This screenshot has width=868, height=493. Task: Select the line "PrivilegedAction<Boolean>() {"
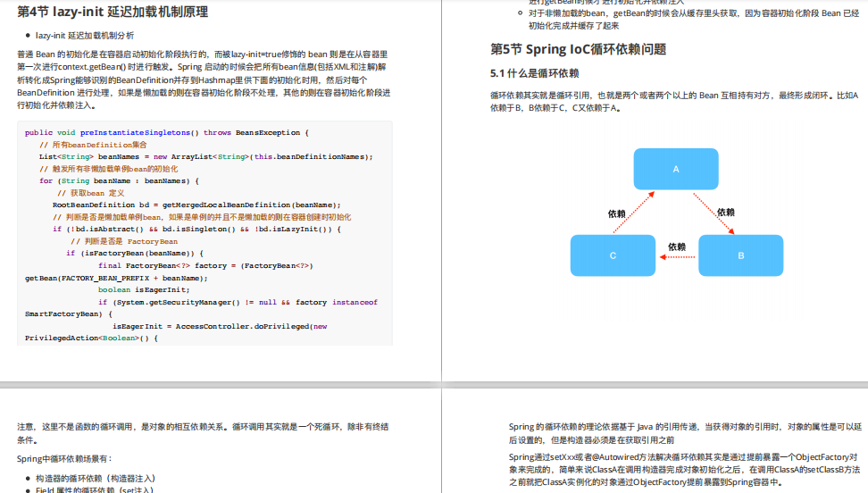(91, 338)
